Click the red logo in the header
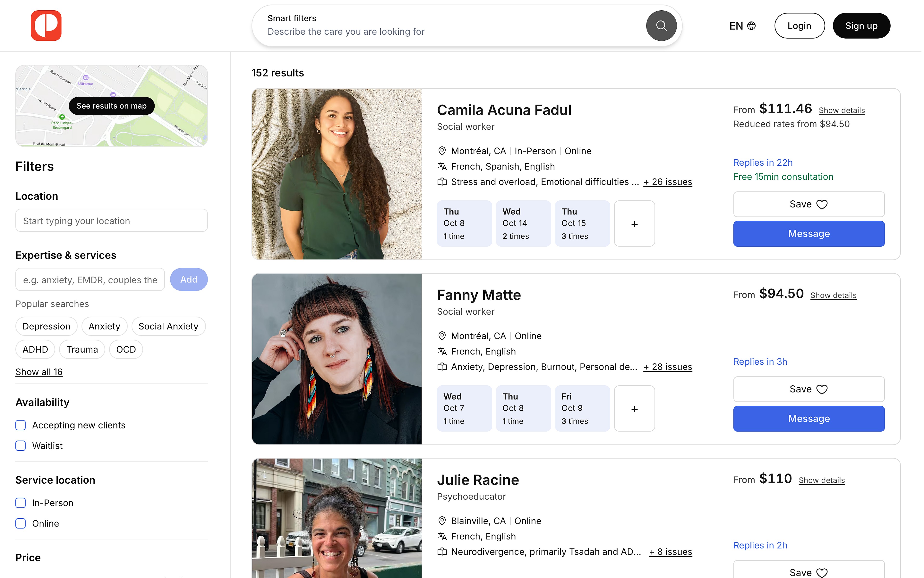The height and width of the screenshot is (578, 924). coord(46,26)
